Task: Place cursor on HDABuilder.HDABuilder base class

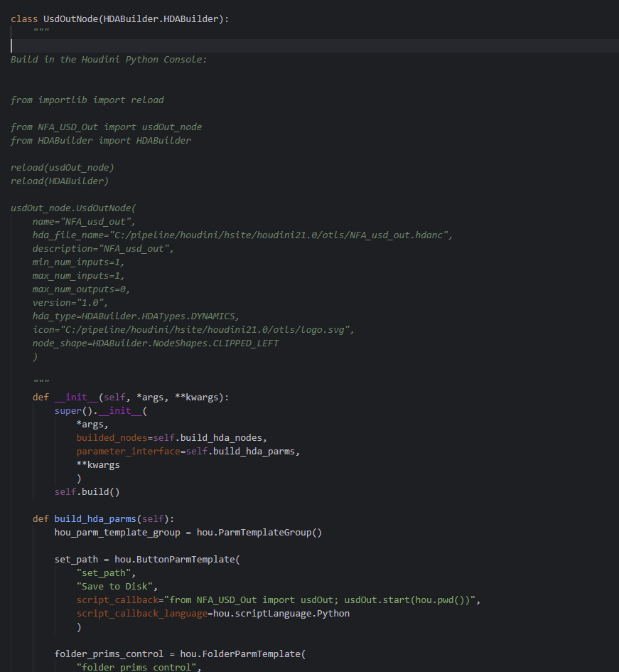Action: [161, 19]
